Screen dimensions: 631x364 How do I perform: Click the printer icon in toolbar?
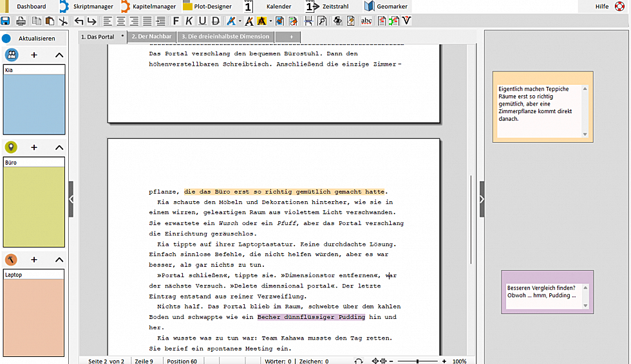tap(21, 21)
